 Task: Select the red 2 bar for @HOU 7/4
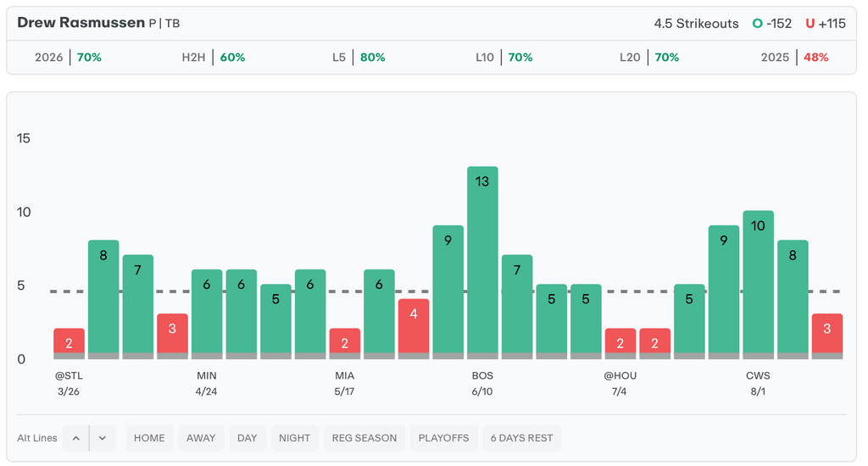click(620, 344)
